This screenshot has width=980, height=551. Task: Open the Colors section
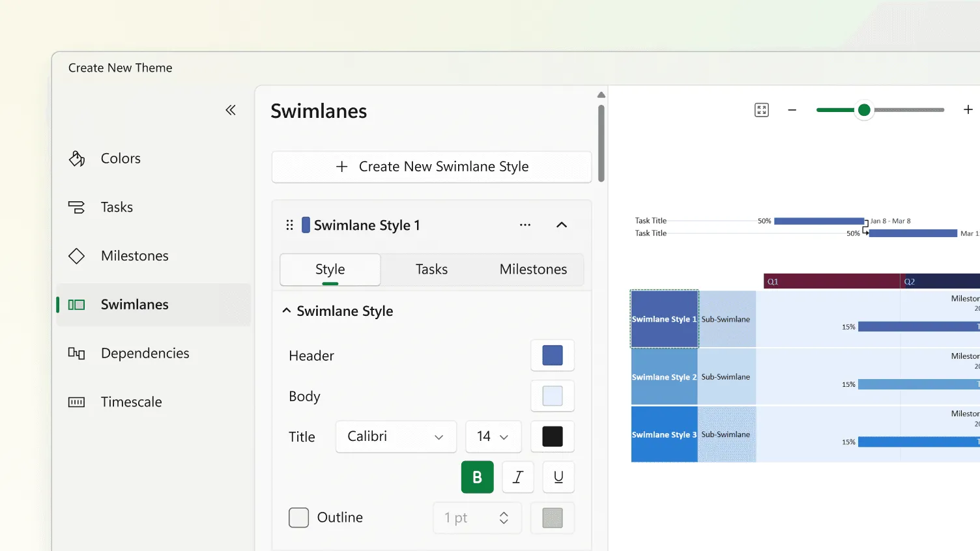tap(154, 158)
